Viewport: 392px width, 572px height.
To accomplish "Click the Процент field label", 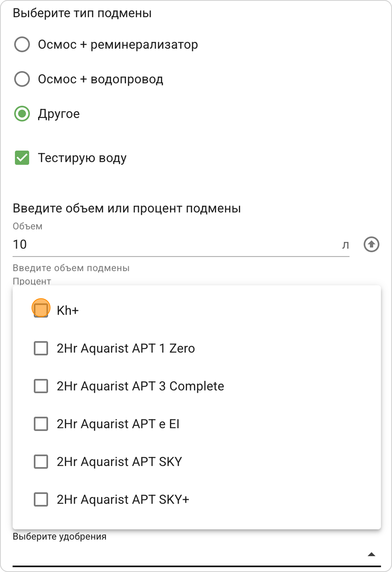I will click(32, 281).
